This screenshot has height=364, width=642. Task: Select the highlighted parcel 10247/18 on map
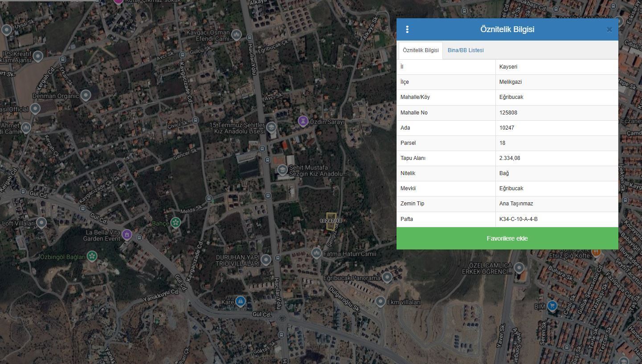tap(331, 222)
